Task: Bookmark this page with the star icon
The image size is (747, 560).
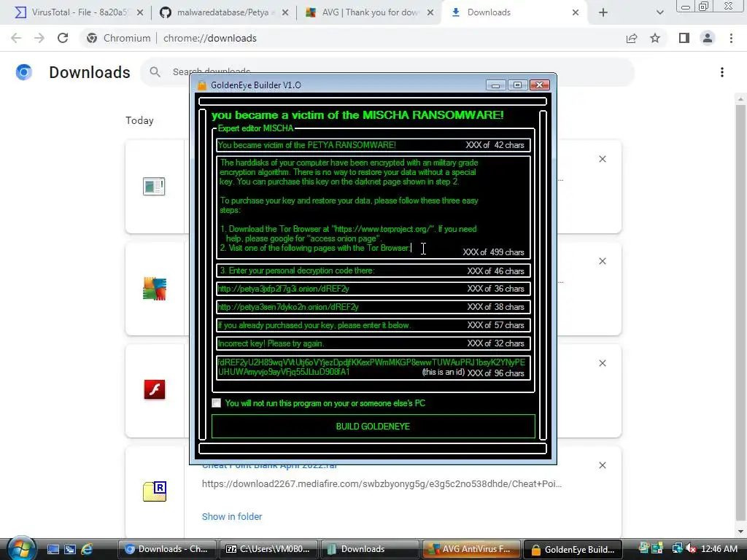Action: coord(655,38)
